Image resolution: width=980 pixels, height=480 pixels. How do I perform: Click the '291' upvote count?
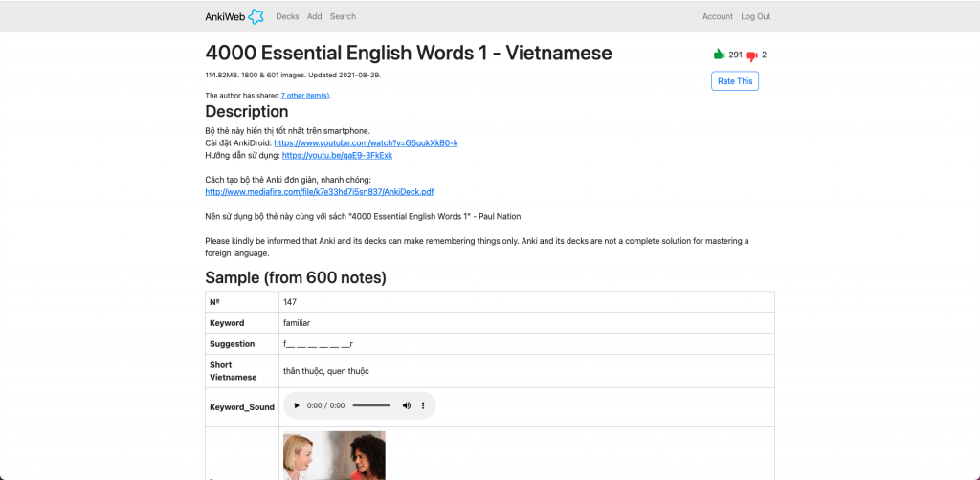coord(736,55)
